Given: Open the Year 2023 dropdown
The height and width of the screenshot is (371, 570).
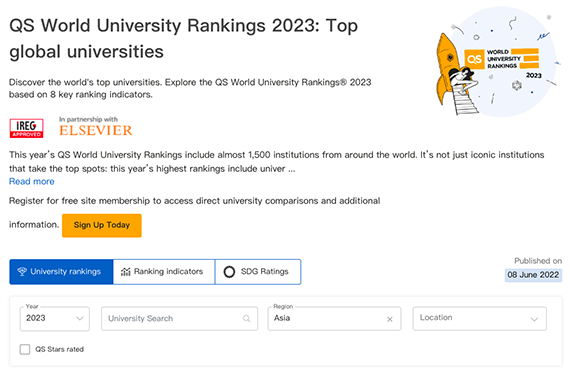Looking at the screenshot, I should click(55, 319).
